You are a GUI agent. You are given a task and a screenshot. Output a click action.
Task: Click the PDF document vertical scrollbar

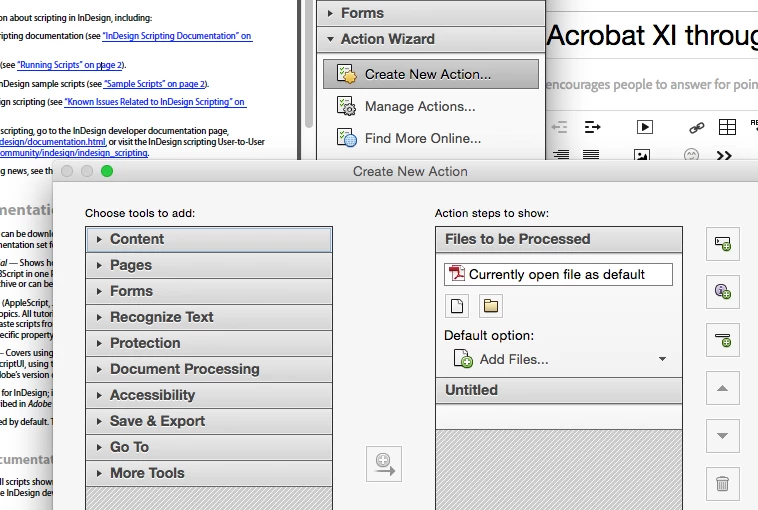(x=309, y=63)
